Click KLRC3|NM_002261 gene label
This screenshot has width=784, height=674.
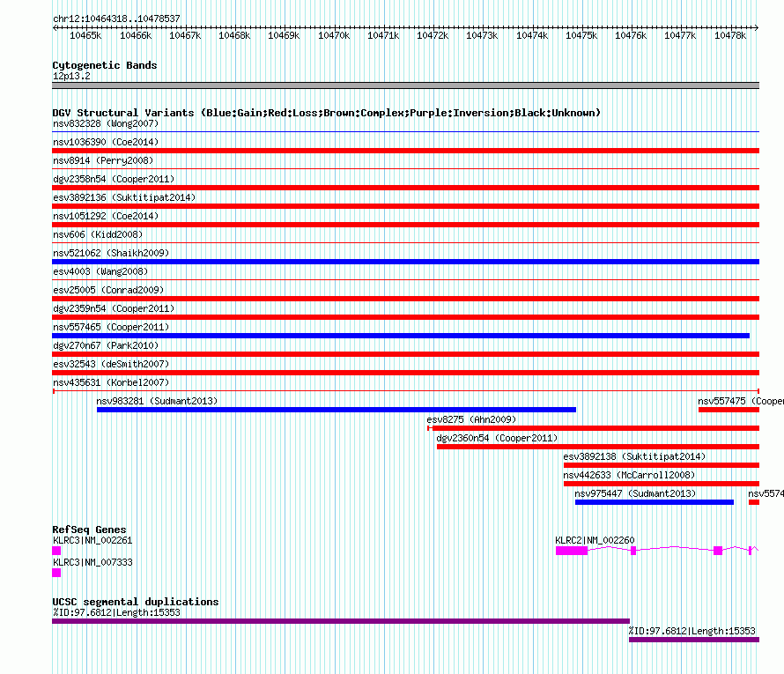pos(92,540)
